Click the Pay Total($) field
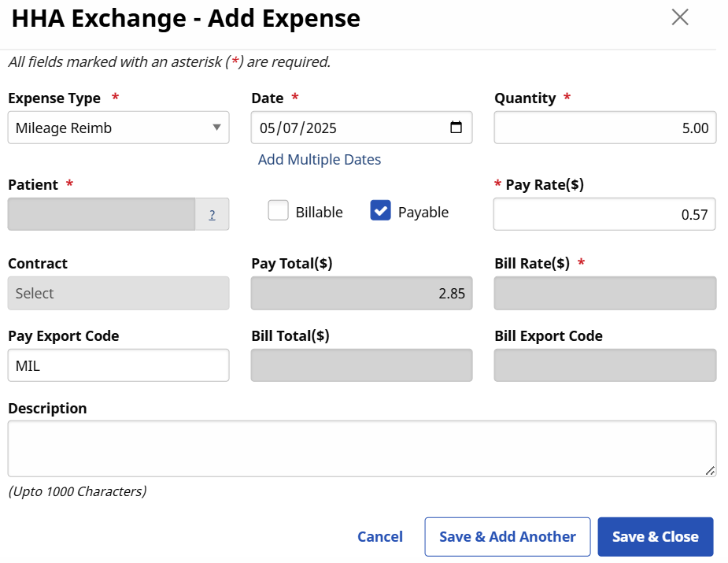Screen dimensions: 728x563 coord(361,293)
